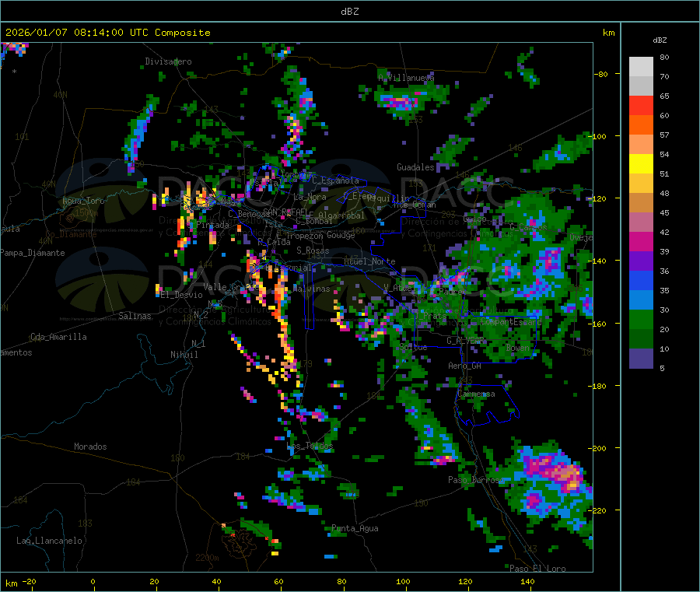
Task: Click the Laq.Llancanelo map label
Action: point(49,541)
